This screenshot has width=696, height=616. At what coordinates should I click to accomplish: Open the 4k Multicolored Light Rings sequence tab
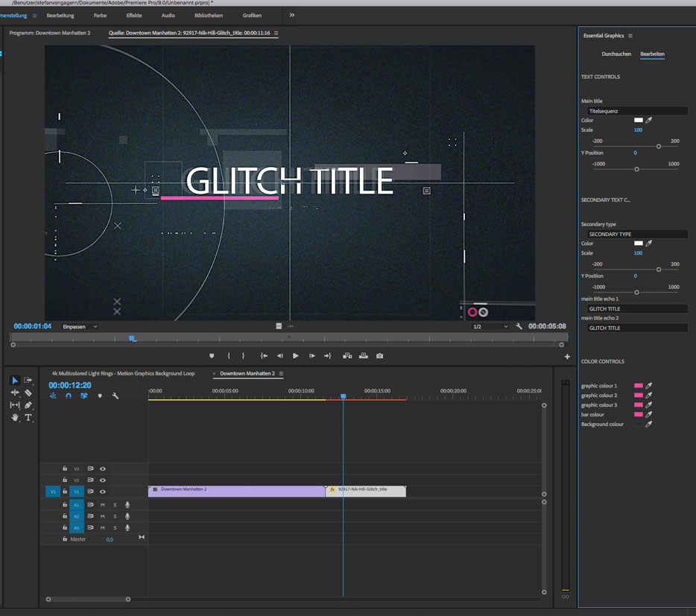tap(124, 374)
